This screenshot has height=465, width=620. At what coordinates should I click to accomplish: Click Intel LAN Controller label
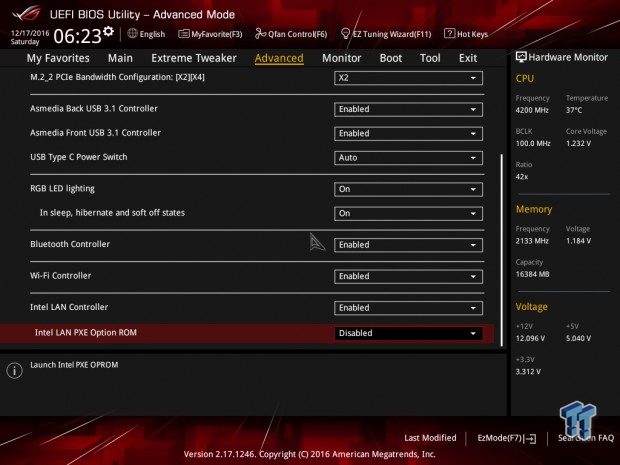[69, 307]
